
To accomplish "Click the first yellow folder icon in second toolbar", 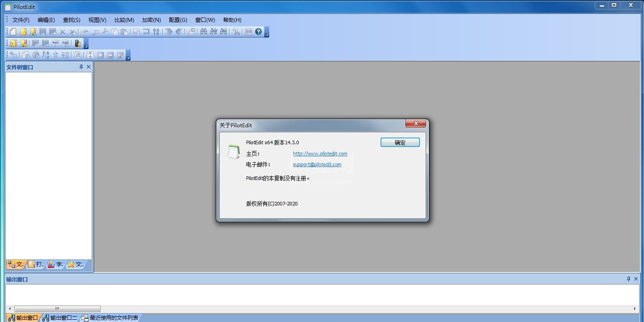I will [x=13, y=43].
